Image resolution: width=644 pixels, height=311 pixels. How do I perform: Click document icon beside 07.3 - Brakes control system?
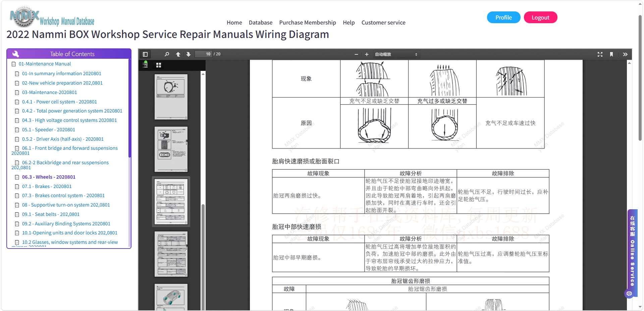17,196
